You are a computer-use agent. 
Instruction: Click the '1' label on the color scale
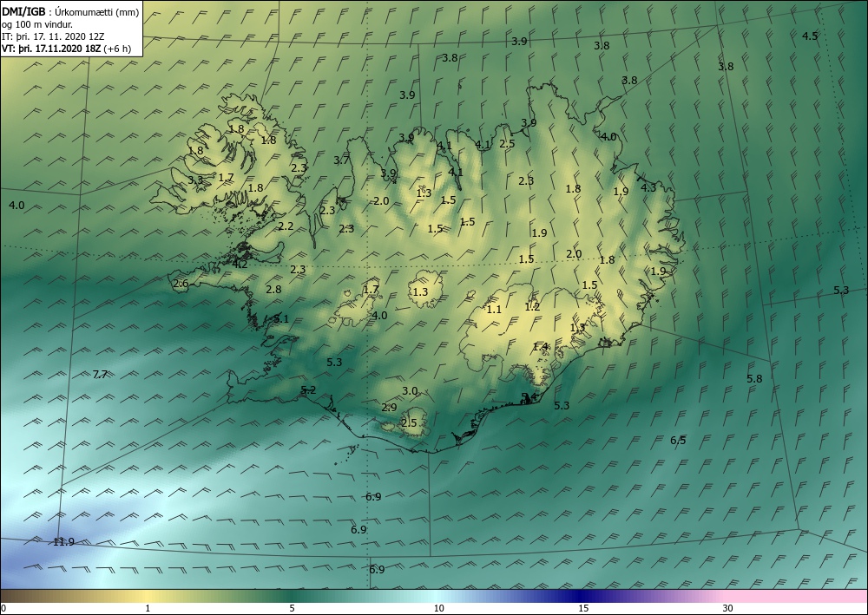(148, 608)
